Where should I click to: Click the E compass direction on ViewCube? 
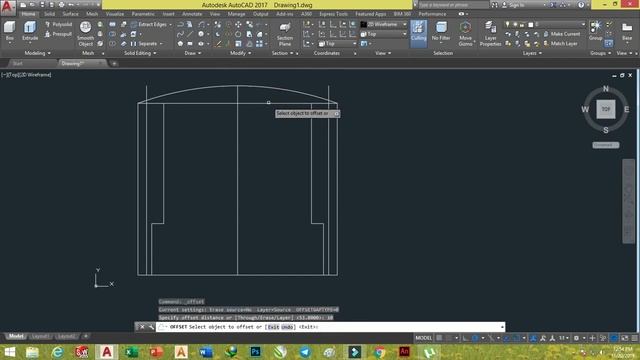click(627, 109)
